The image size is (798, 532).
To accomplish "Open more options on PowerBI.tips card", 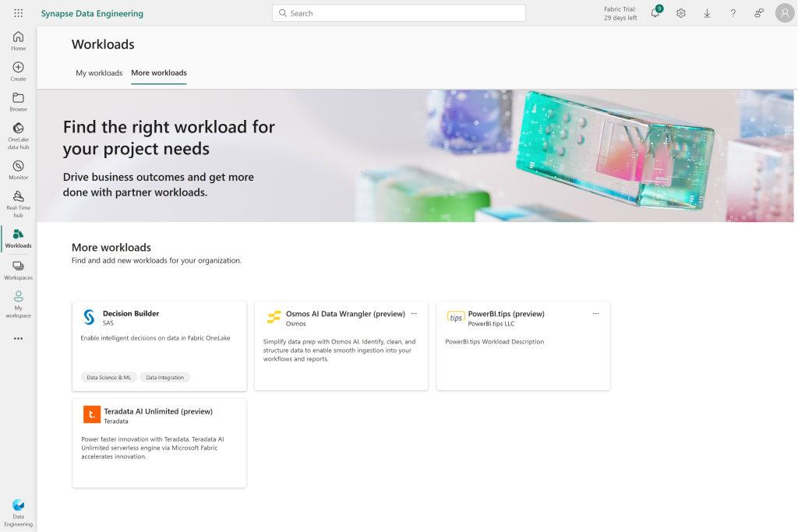I will [596, 313].
